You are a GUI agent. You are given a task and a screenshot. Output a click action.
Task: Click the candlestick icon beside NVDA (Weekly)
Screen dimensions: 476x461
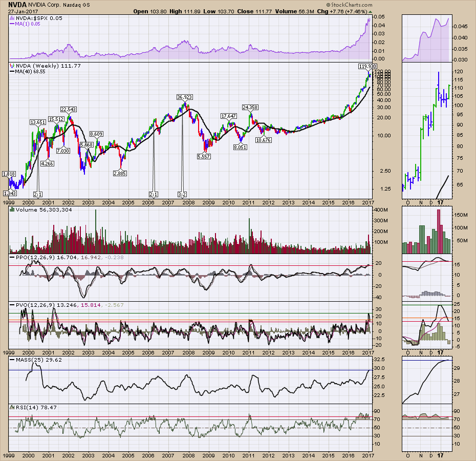tap(12, 66)
